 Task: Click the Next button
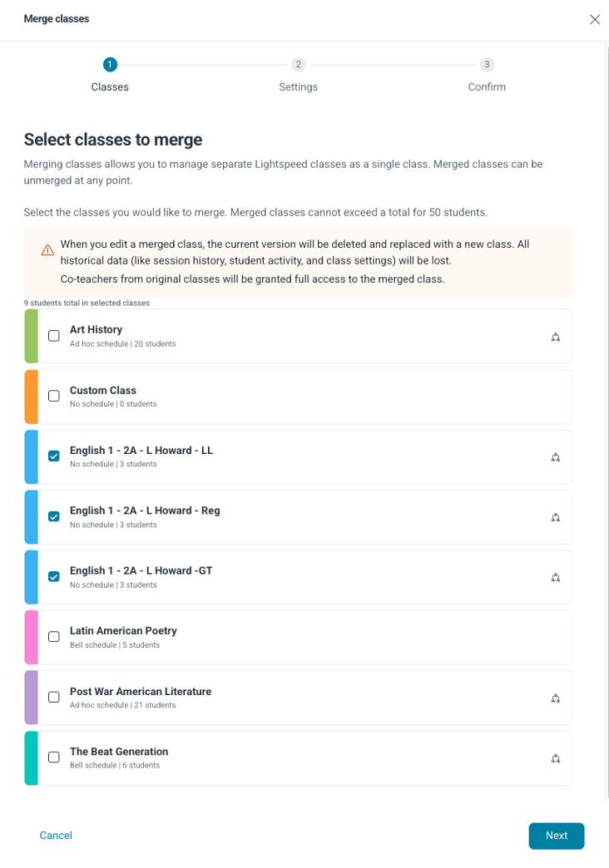pyautogui.click(x=557, y=836)
